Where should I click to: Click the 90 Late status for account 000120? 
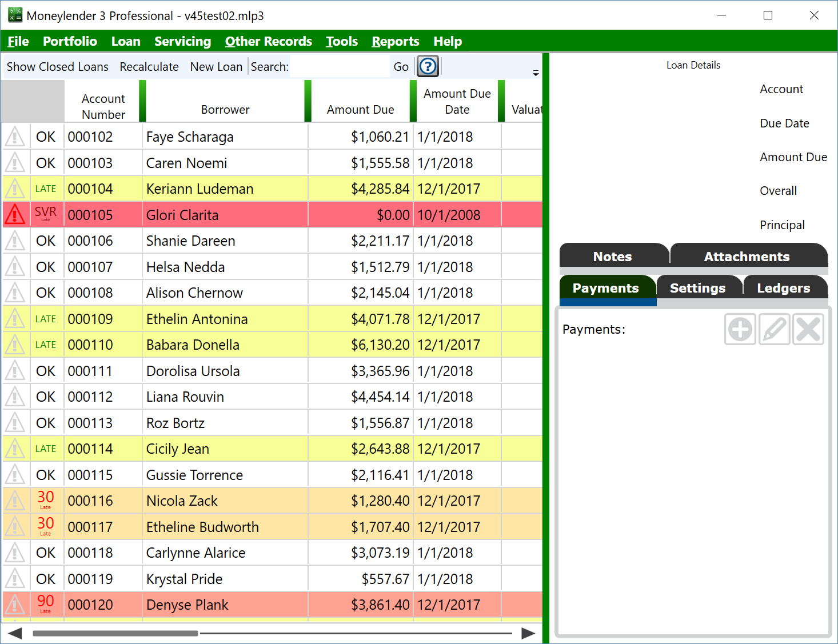click(46, 603)
